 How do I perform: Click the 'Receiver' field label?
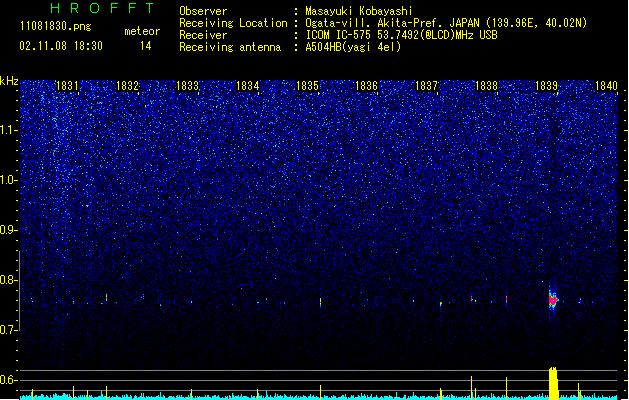pyautogui.click(x=203, y=35)
